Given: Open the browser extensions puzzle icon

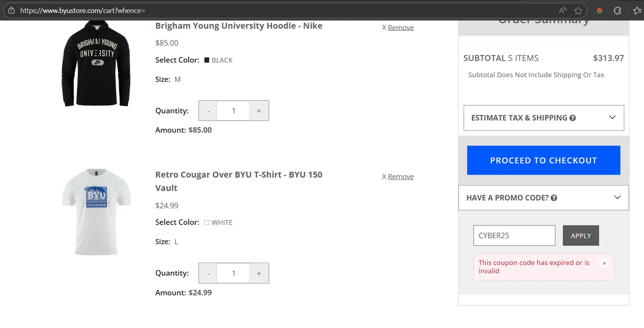Looking at the screenshot, I should tap(617, 10).
